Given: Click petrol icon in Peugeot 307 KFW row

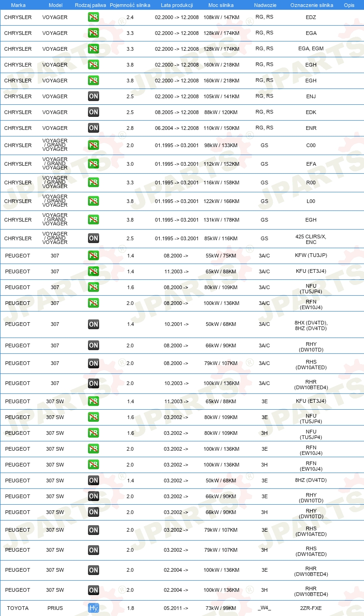Looking at the screenshot, I should [94, 256].
